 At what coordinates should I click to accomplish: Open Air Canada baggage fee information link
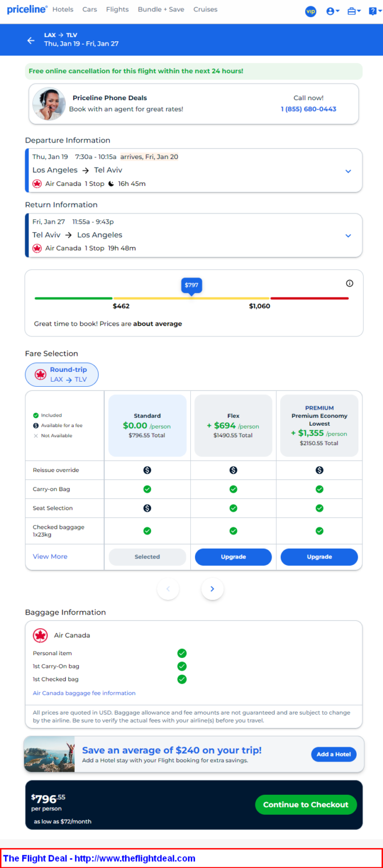(x=84, y=693)
